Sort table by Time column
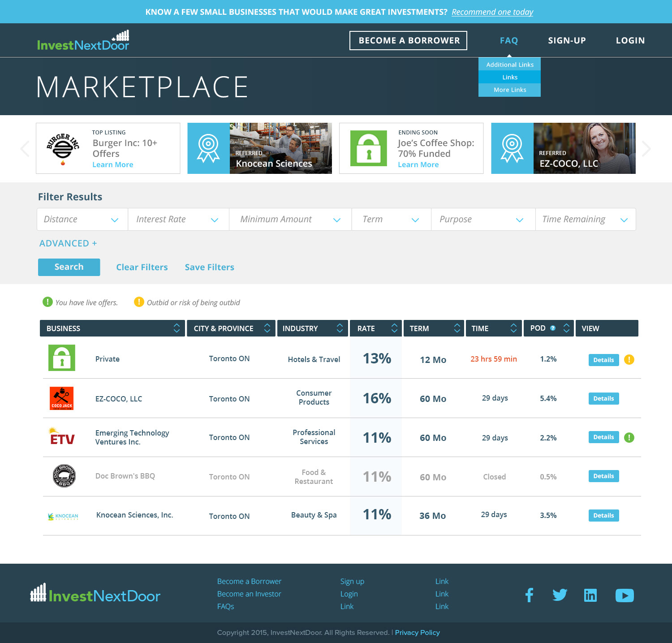 coord(513,328)
